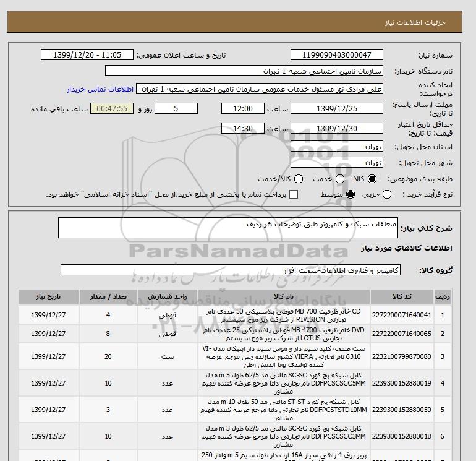Click unit قوطی in row 1
The image size is (476, 461).
coord(168,316)
